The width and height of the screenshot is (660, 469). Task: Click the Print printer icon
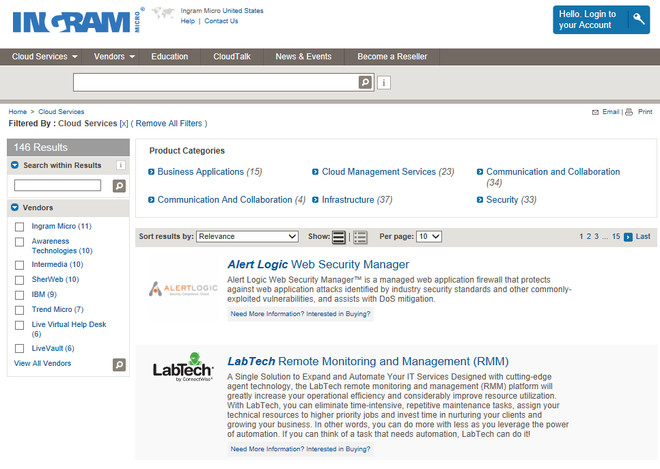[x=629, y=112]
